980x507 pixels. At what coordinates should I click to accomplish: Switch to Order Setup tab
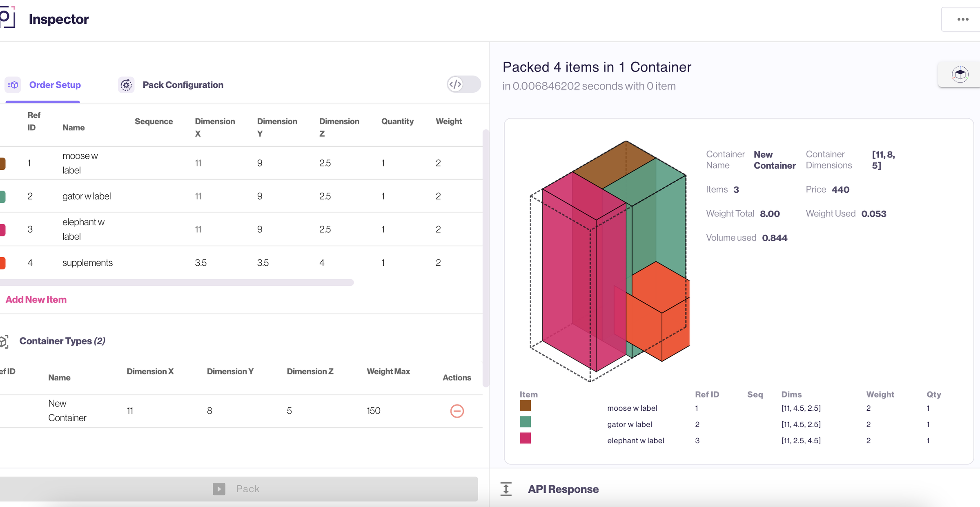coord(43,85)
